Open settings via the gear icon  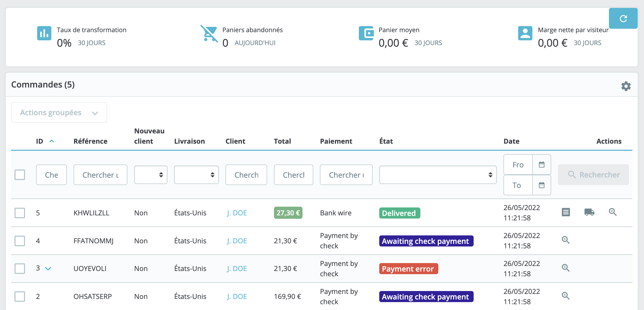(626, 86)
